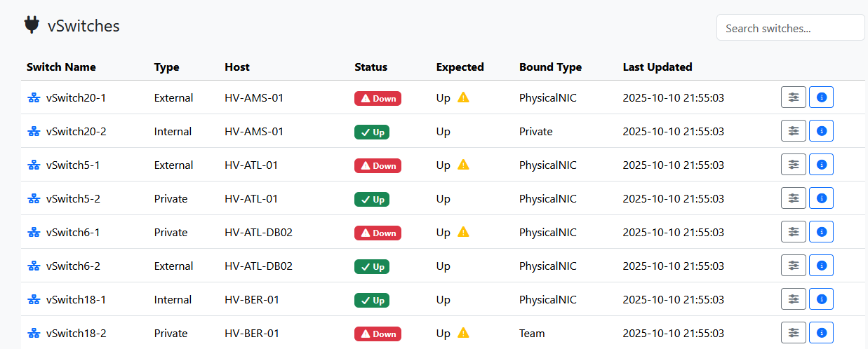
Task: Select the vSwitch6-1 switch name
Action: (72, 233)
